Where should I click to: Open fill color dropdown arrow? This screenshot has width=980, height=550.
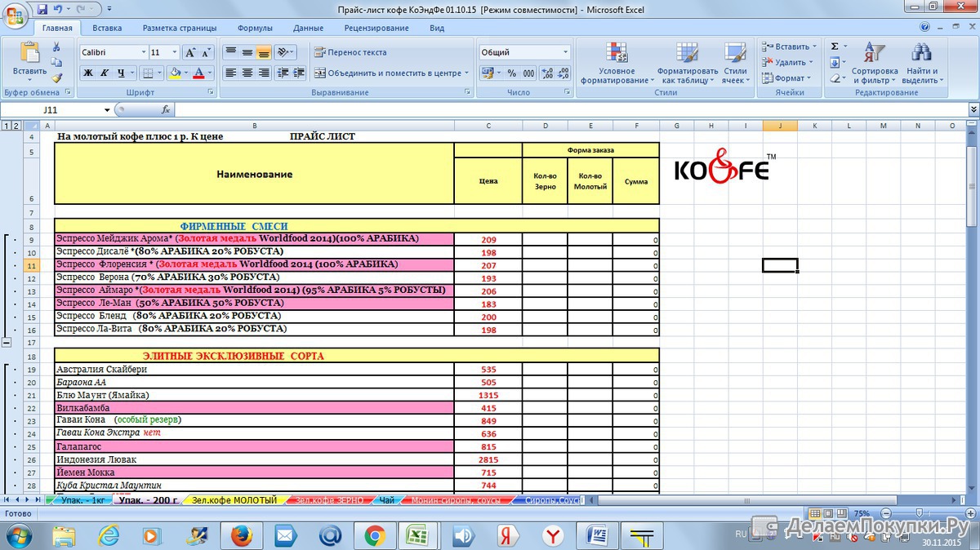pyautogui.click(x=185, y=73)
